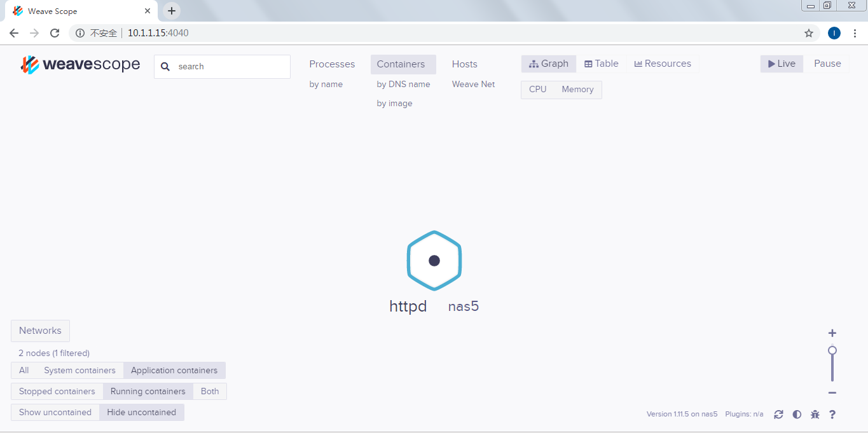Switch to Table view

[x=602, y=64]
